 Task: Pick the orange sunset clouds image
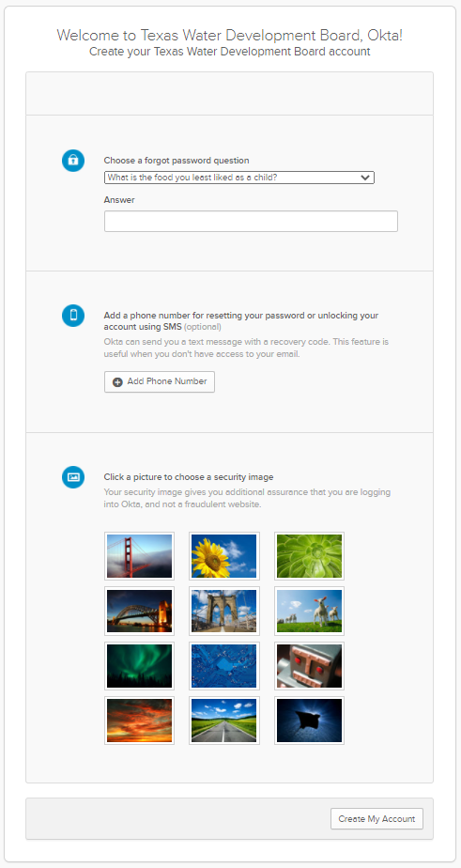point(140,721)
